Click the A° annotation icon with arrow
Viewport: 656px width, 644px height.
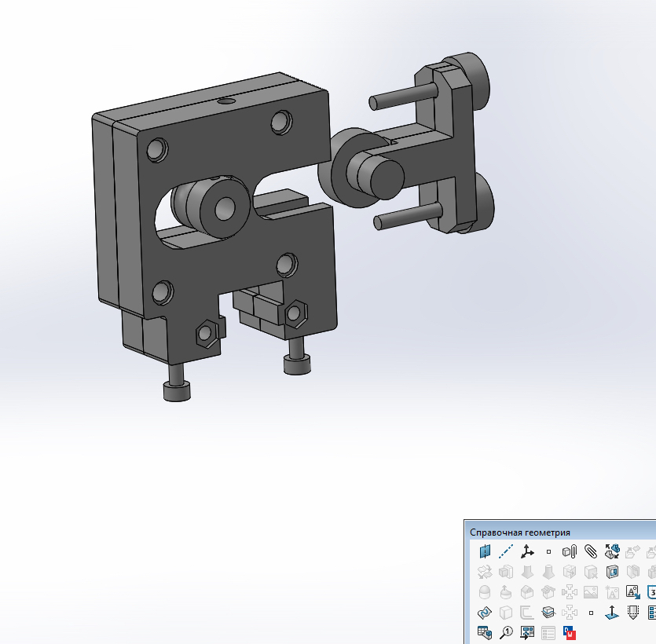coord(632,592)
